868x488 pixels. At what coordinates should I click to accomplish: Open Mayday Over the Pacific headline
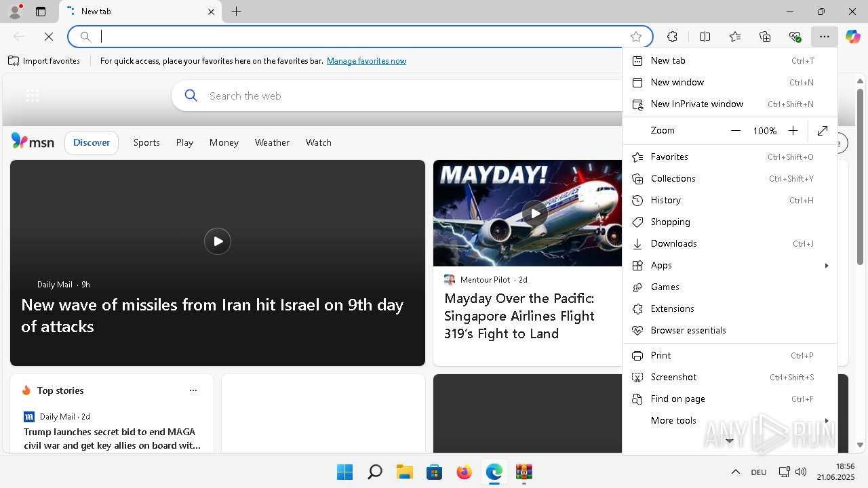tap(519, 316)
